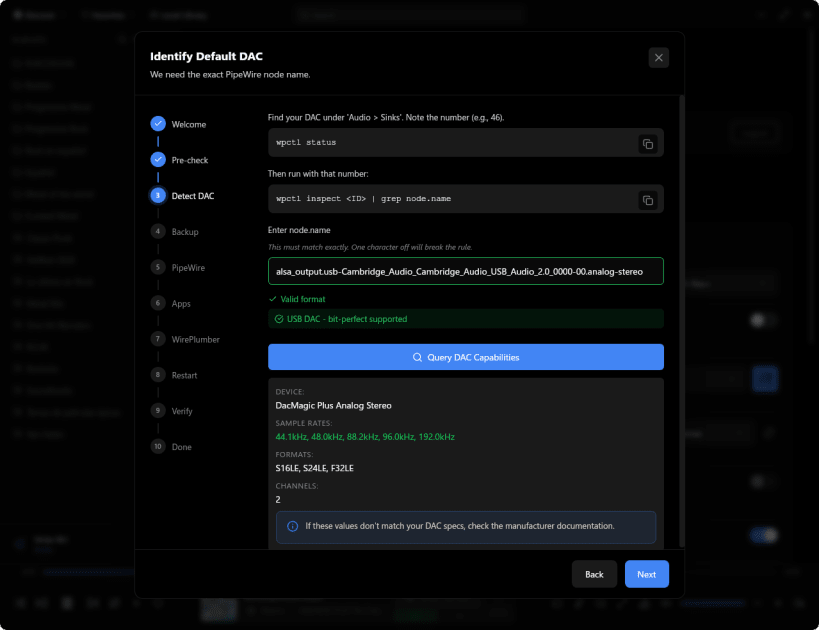Image resolution: width=819 pixels, height=630 pixels.
Task: Click the 'Identify Default DAC' title
Action: 206,56
